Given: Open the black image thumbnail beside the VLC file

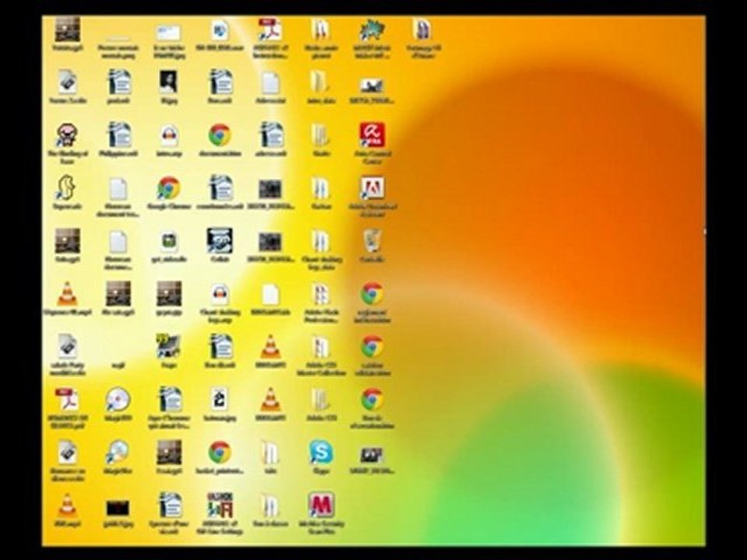Looking at the screenshot, I should click(x=117, y=508).
